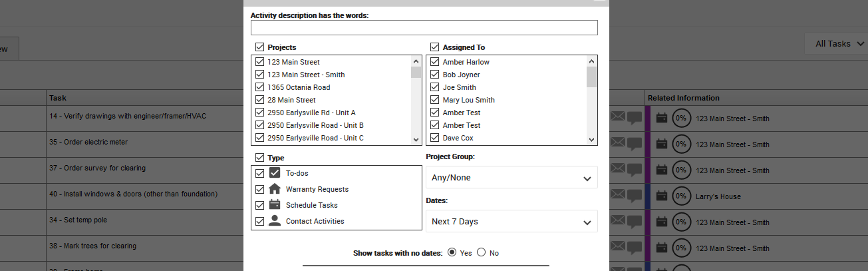Click the Task column header

coord(58,98)
